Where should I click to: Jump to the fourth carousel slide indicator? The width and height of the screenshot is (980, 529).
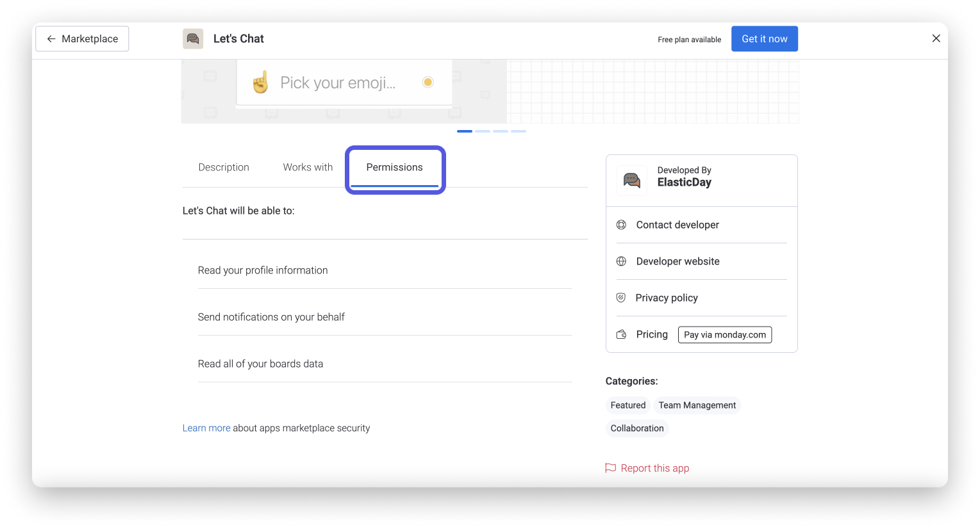[519, 131]
